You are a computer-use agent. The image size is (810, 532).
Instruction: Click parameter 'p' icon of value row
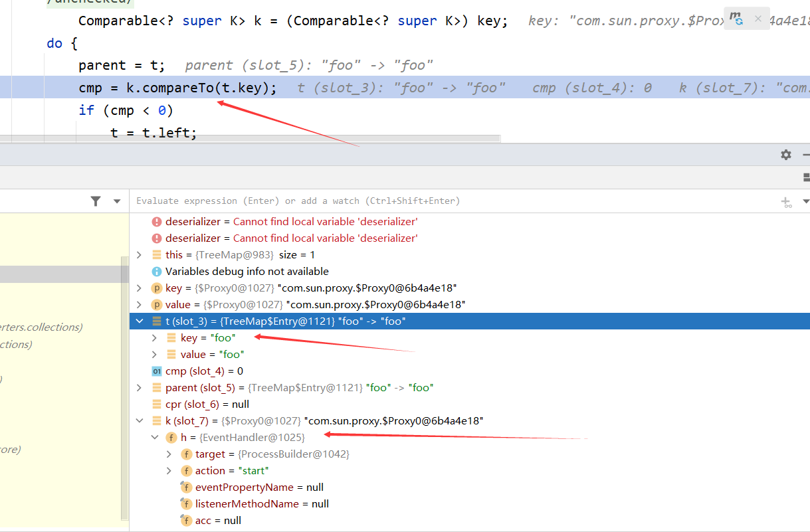click(x=157, y=304)
